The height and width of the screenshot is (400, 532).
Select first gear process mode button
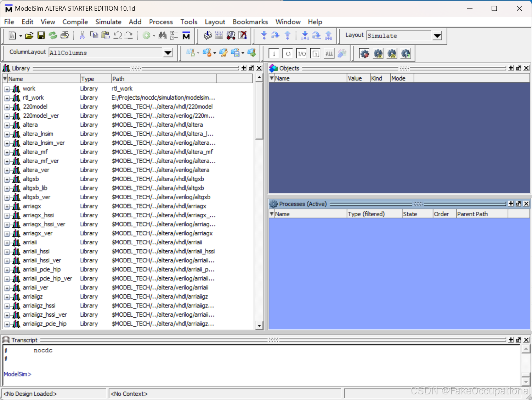pos(364,54)
